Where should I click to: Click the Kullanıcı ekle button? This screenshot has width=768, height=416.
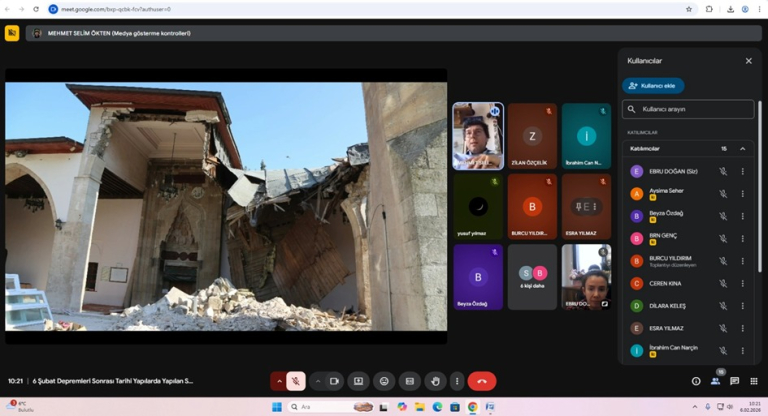(653, 86)
